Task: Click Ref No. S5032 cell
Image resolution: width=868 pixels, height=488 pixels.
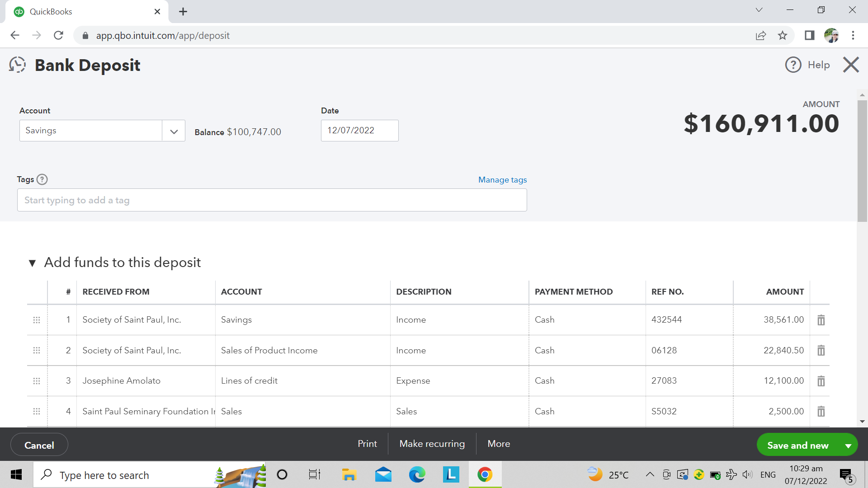Action: click(689, 411)
